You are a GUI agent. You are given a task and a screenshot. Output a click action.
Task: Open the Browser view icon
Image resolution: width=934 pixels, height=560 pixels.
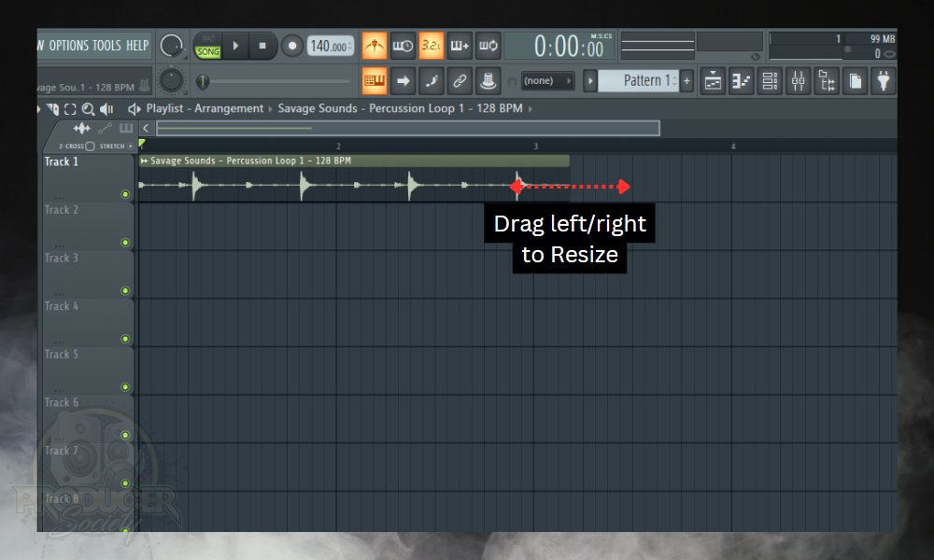coord(826,81)
